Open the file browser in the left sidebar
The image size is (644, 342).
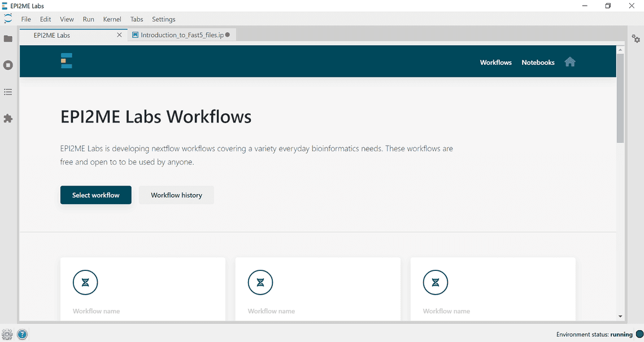(8, 38)
